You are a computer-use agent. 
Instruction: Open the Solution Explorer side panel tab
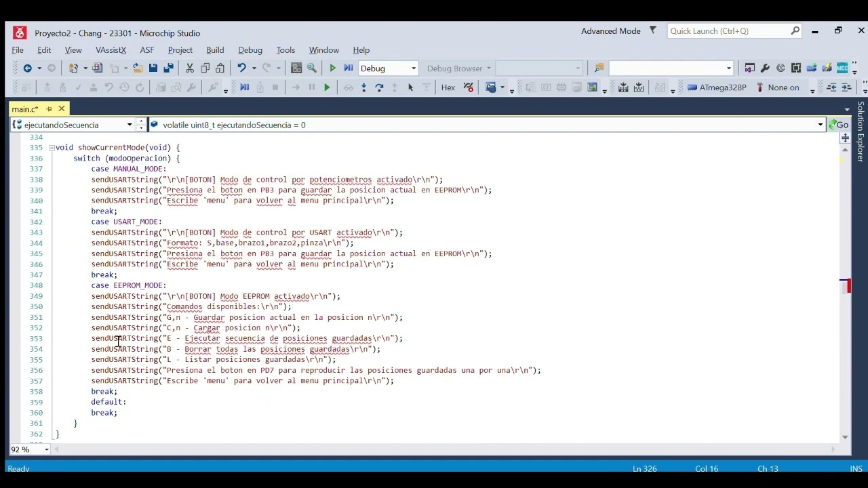[x=861, y=131]
